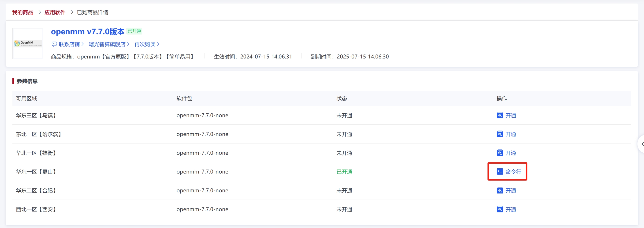Click the chat icon beside 联系店铺
644x228 pixels.
coord(54,44)
